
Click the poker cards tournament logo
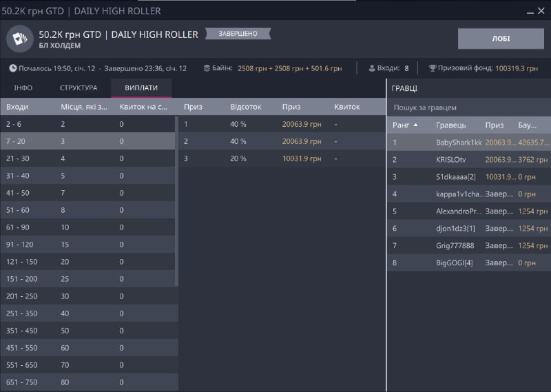point(19,39)
